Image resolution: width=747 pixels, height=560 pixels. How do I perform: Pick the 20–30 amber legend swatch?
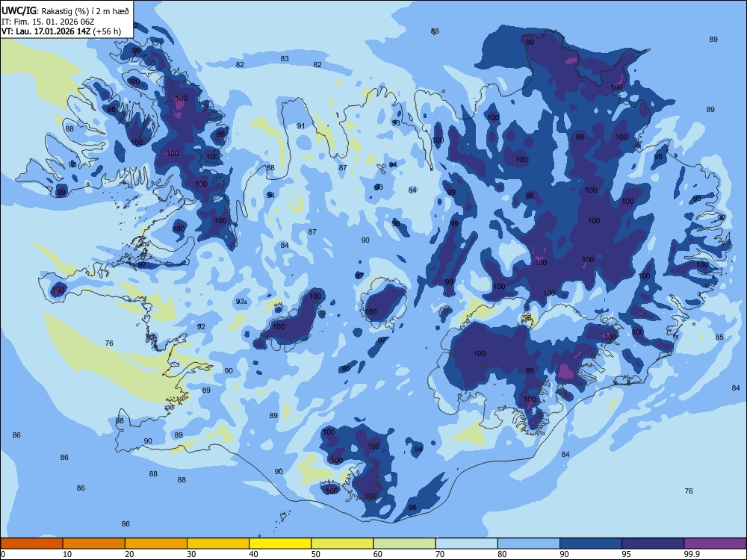click(156, 544)
